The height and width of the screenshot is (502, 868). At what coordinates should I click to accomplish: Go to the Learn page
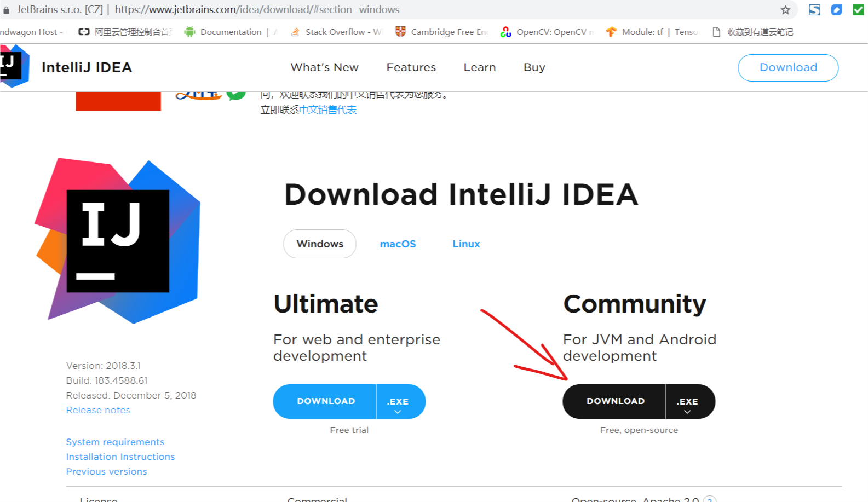pyautogui.click(x=480, y=67)
